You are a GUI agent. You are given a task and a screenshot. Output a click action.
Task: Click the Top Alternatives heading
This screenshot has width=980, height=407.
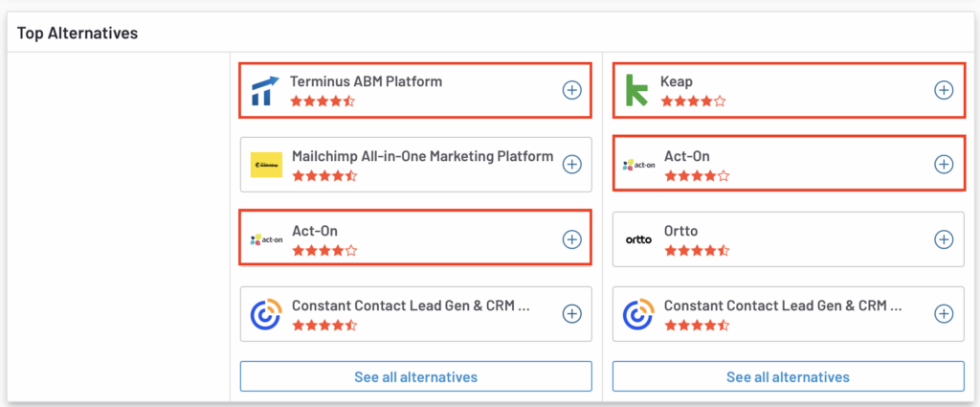pyautogui.click(x=78, y=33)
